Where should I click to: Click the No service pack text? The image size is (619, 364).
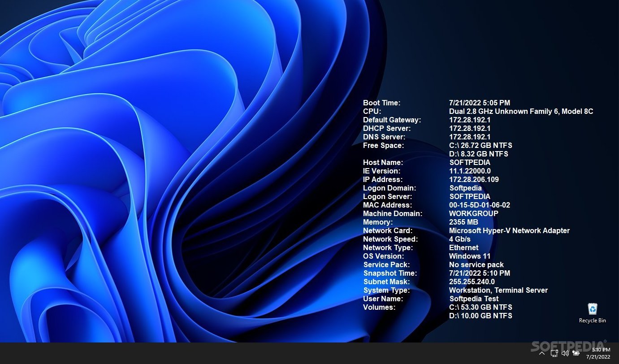click(x=476, y=264)
